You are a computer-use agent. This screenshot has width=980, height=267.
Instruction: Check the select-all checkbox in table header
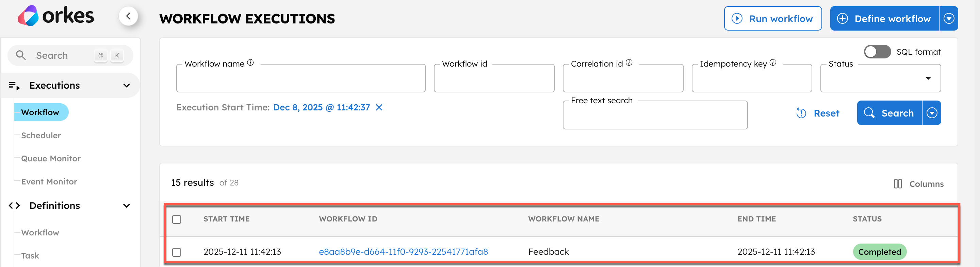(x=177, y=219)
